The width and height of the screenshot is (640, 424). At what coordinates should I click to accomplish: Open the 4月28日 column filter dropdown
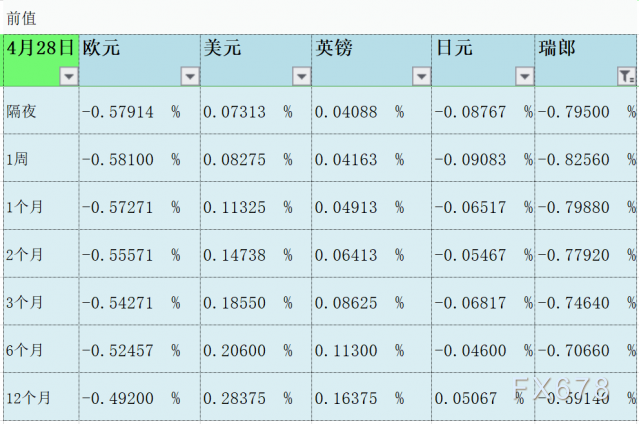click(x=69, y=76)
